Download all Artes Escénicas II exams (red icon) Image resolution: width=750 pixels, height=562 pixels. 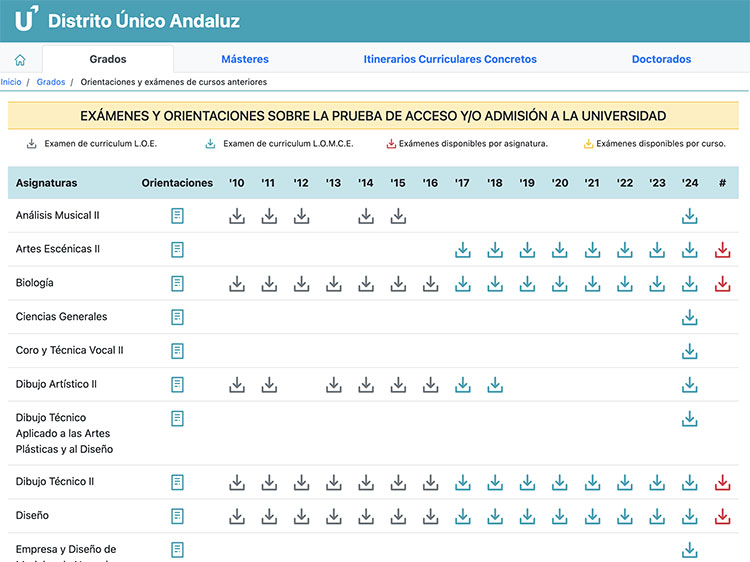click(723, 250)
